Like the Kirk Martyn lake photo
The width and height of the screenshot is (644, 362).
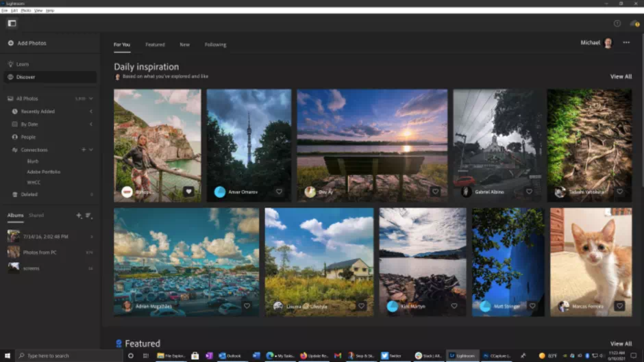[x=454, y=306]
